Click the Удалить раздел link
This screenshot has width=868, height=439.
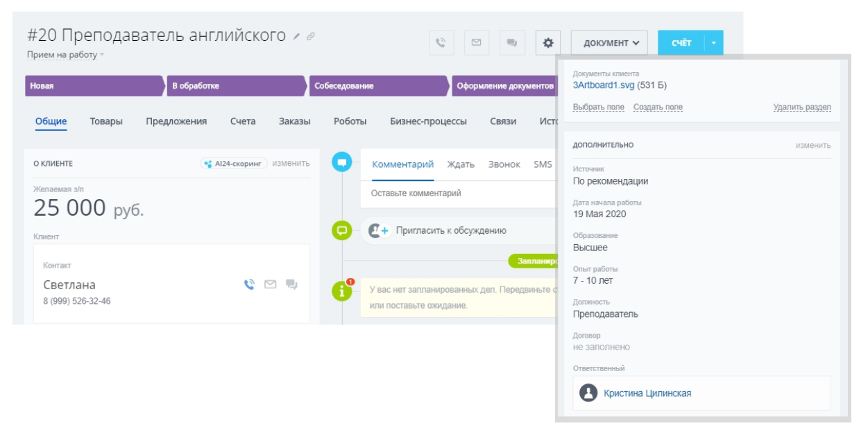tap(802, 107)
